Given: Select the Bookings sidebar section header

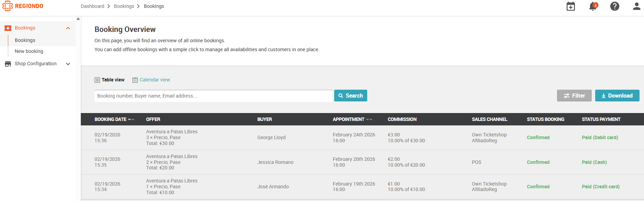Looking at the screenshot, I should 38,28.
